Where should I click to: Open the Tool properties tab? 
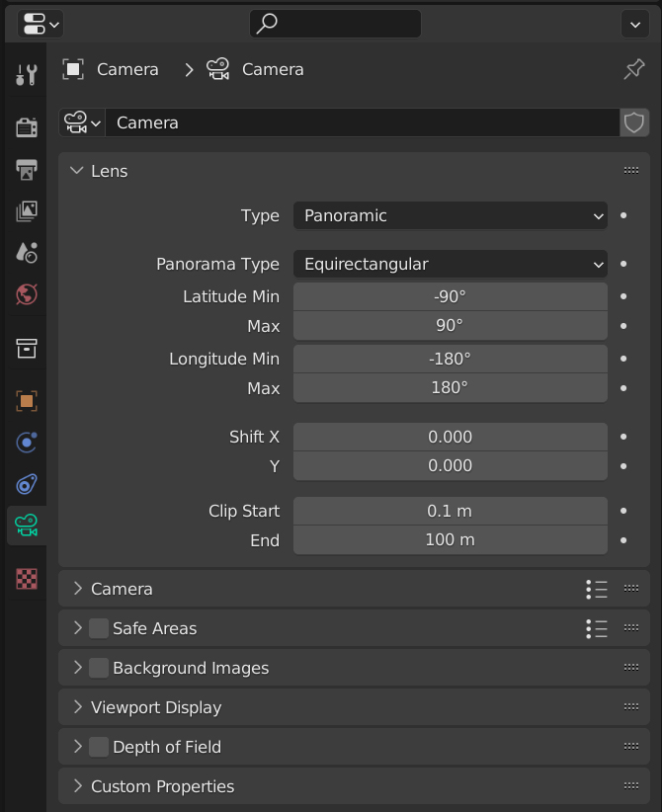click(27, 75)
